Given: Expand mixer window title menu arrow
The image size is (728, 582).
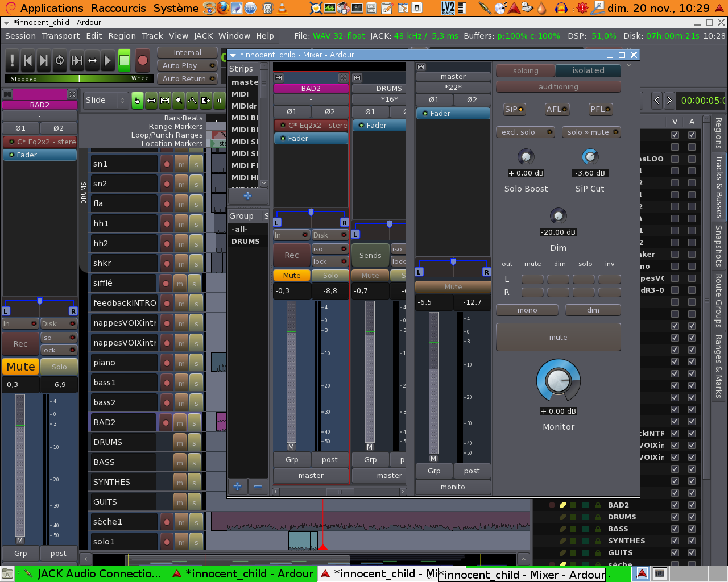Looking at the screenshot, I should [233, 55].
